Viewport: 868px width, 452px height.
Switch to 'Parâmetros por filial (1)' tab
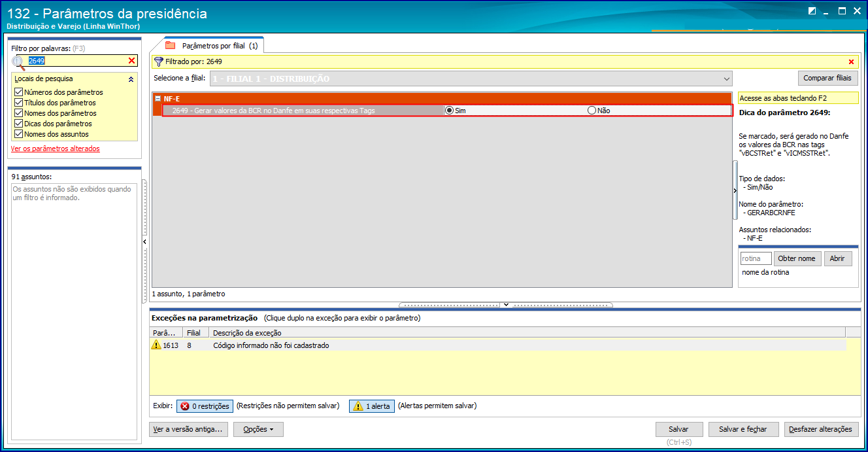coord(214,46)
